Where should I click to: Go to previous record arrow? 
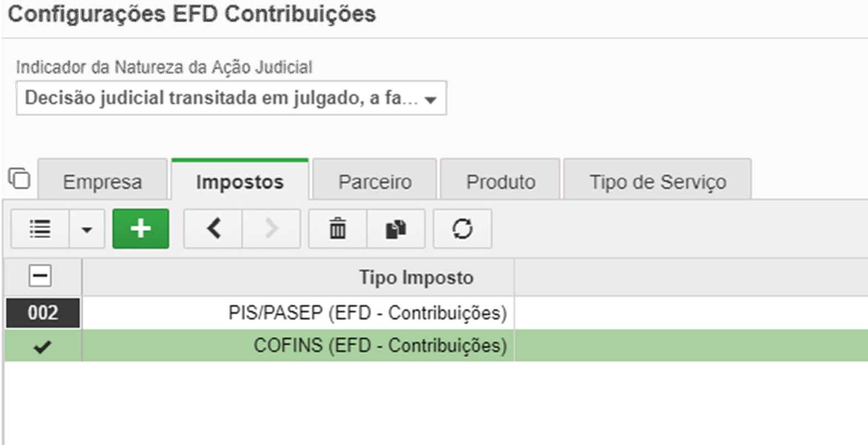213,229
